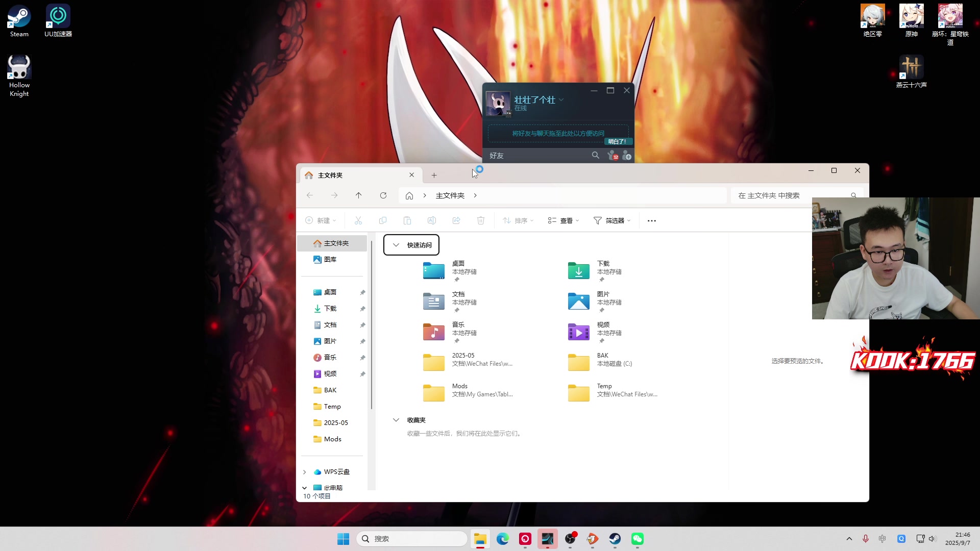Select the 崩坏：星穹铁道 desktop icon
The height and width of the screenshot is (551, 980).
click(x=950, y=24)
